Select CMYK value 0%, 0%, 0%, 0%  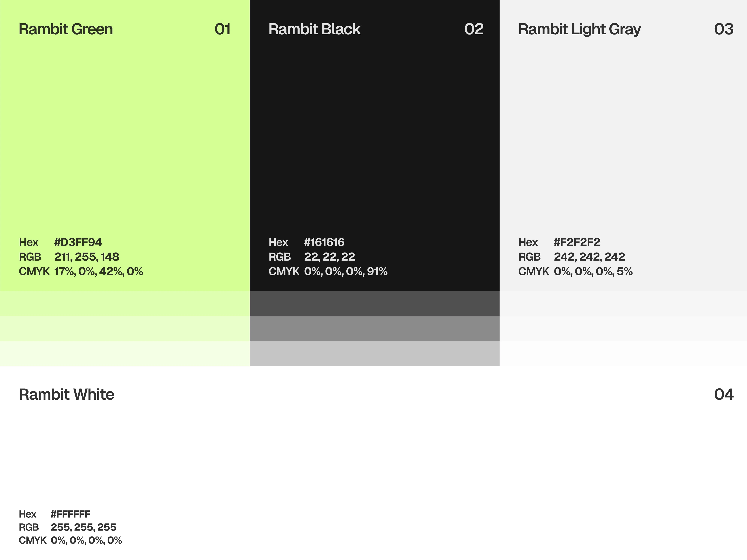[x=86, y=540]
